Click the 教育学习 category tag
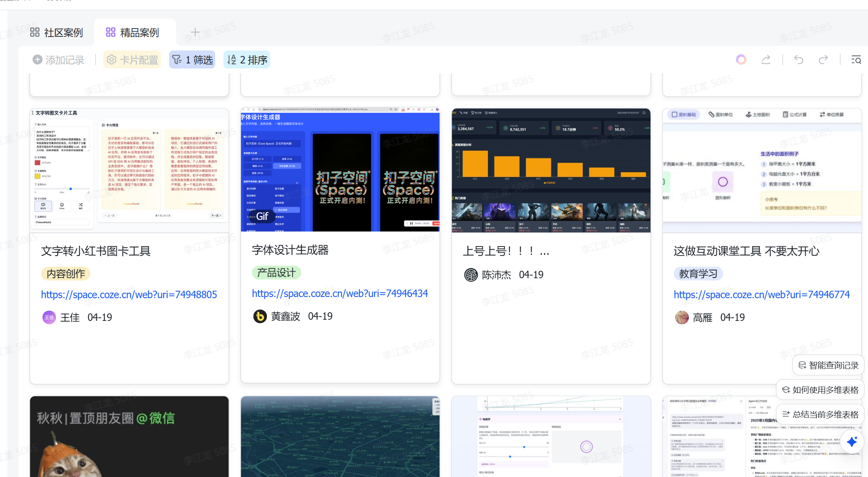The width and height of the screenshot is (868, 477). point(698,274)
